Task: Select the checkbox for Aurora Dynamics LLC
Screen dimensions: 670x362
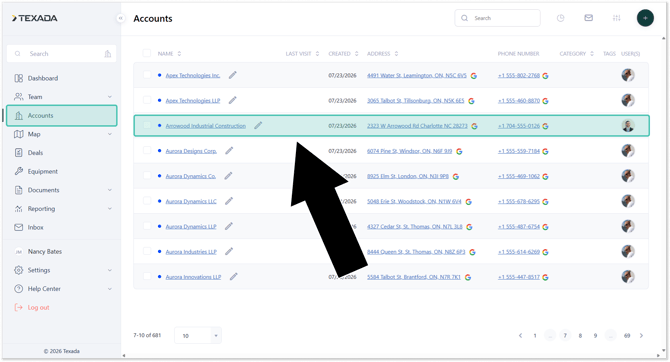Action: [x=147, y=201]
